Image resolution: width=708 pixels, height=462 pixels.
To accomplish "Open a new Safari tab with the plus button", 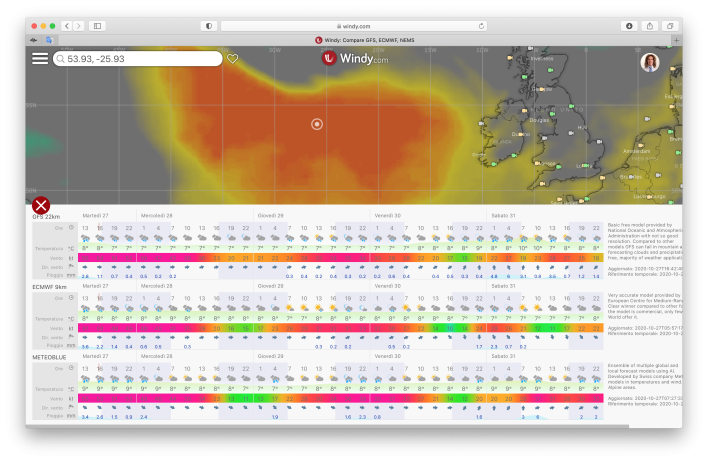I will (676, 40).
